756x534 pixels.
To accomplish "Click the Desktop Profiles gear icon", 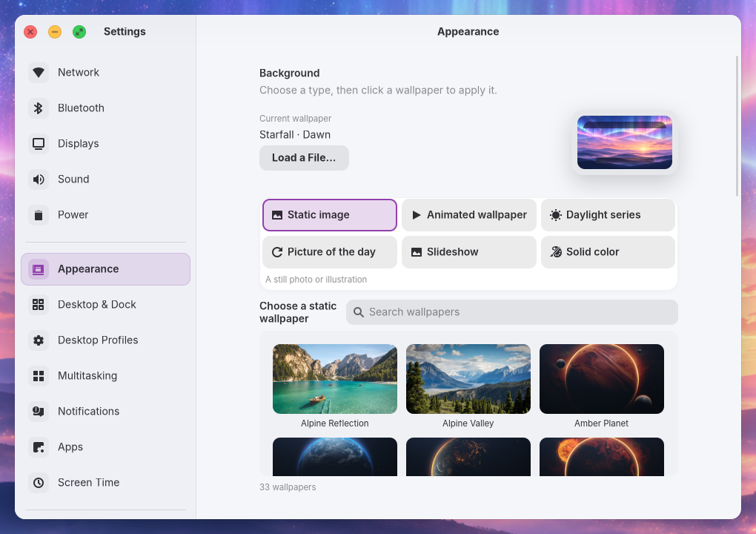I will coord(39,340).
